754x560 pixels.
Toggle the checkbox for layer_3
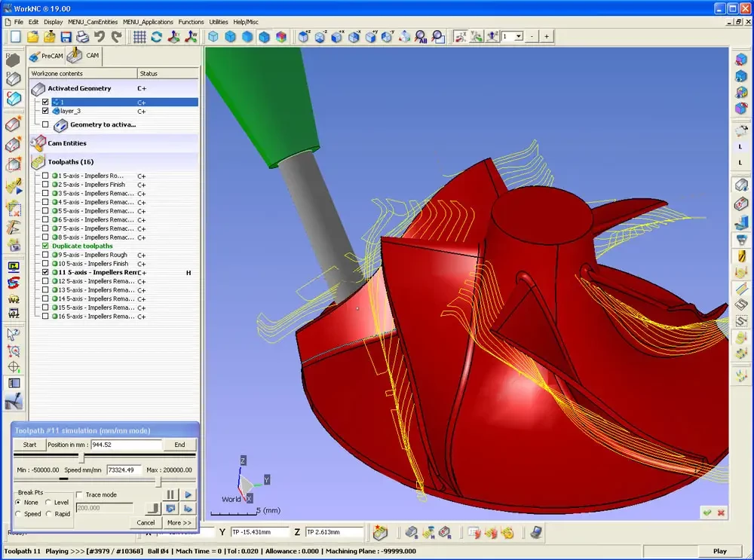tap(45, 111)
